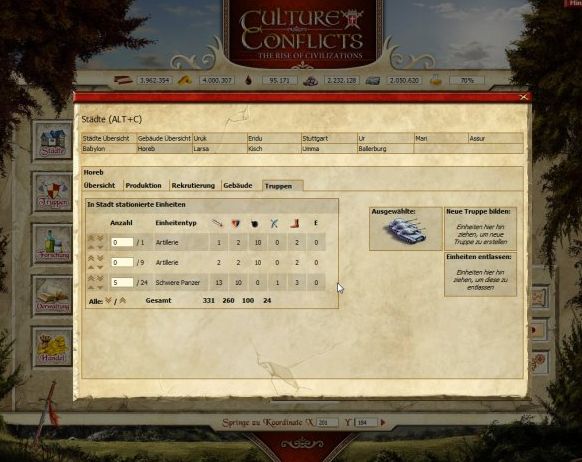The width and height of the screenshot is (582, 462).
Task: Increase Artillerie /1 count by one
Action: 91,247
